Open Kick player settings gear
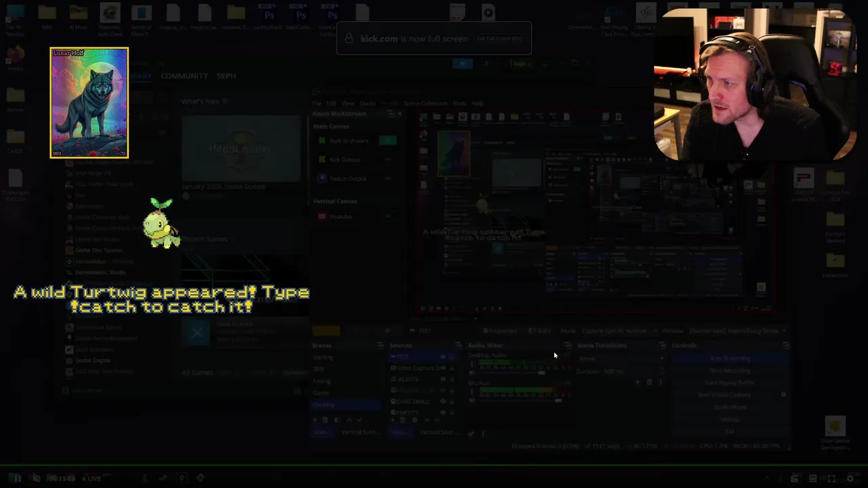Screen dimensions: 868x488 pyautogui.click(x=850, y=479)
